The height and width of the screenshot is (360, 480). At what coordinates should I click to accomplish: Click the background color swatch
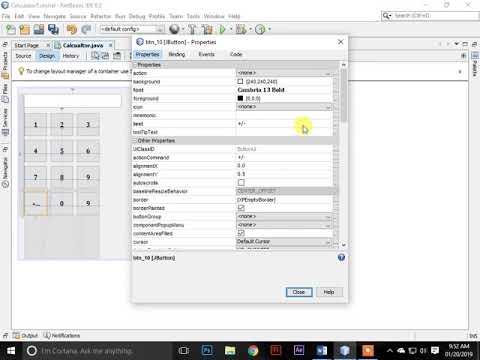(240, 81)
